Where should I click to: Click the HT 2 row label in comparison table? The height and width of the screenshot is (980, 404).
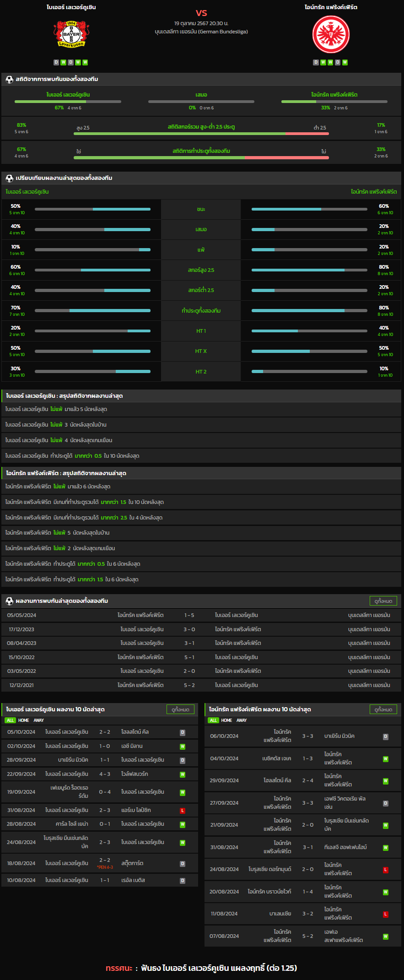click(201, 372)
